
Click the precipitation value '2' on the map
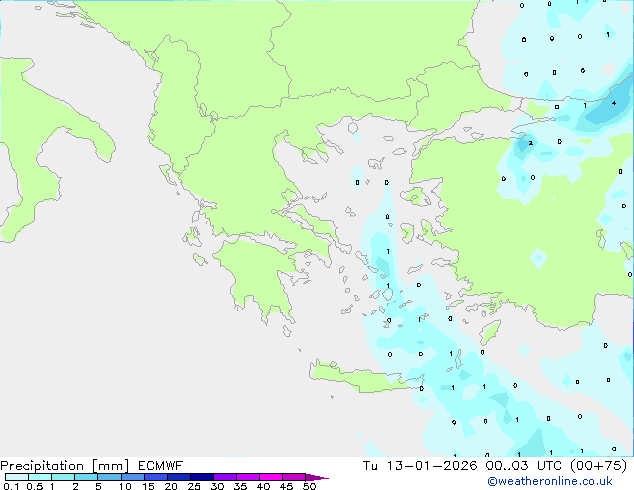[x=530, y=143]
